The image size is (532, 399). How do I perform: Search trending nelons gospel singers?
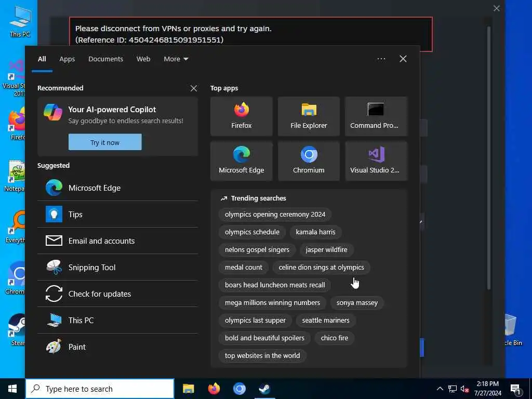point(257,250)
